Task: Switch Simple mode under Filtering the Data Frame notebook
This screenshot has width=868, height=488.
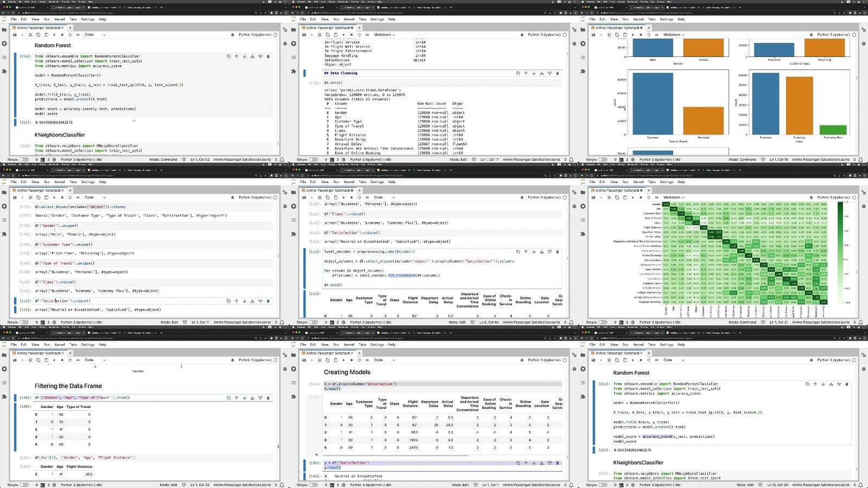Action: coord(24,485)
